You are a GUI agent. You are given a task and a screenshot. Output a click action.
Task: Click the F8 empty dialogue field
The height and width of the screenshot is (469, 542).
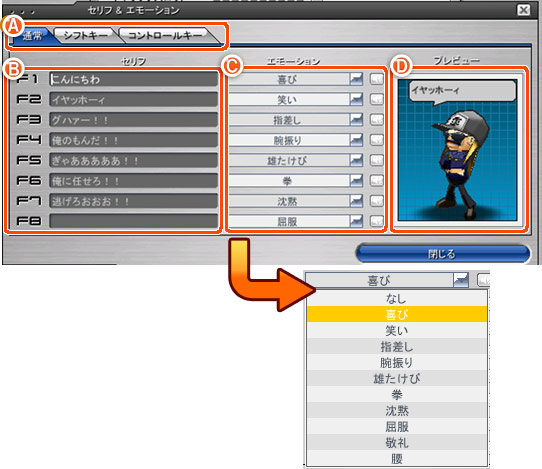[133, 221]
